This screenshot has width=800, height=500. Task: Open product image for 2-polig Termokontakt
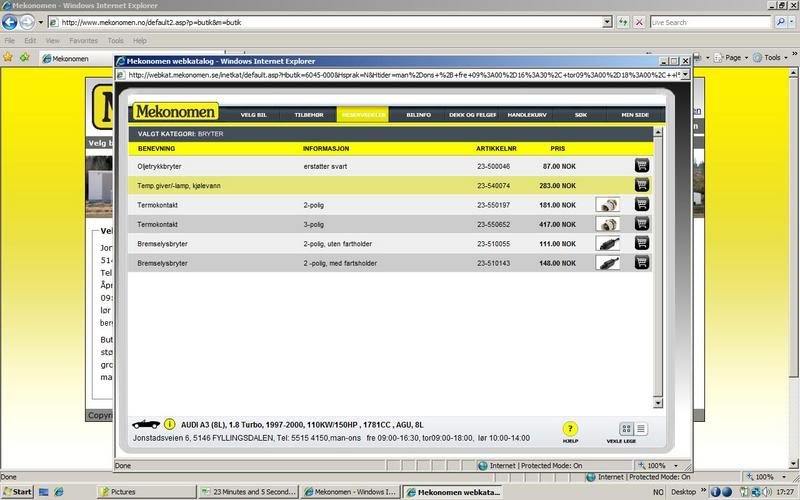click(x=606, y=204)
